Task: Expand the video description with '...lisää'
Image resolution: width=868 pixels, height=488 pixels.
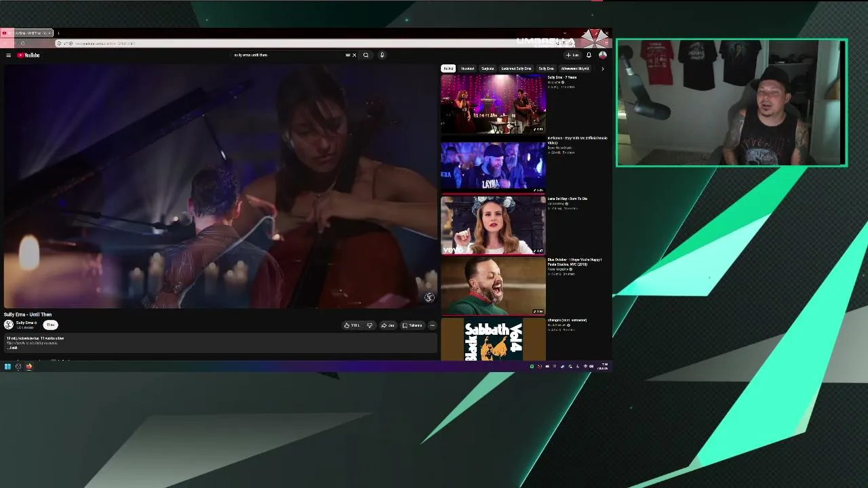Action: [13, 348]
